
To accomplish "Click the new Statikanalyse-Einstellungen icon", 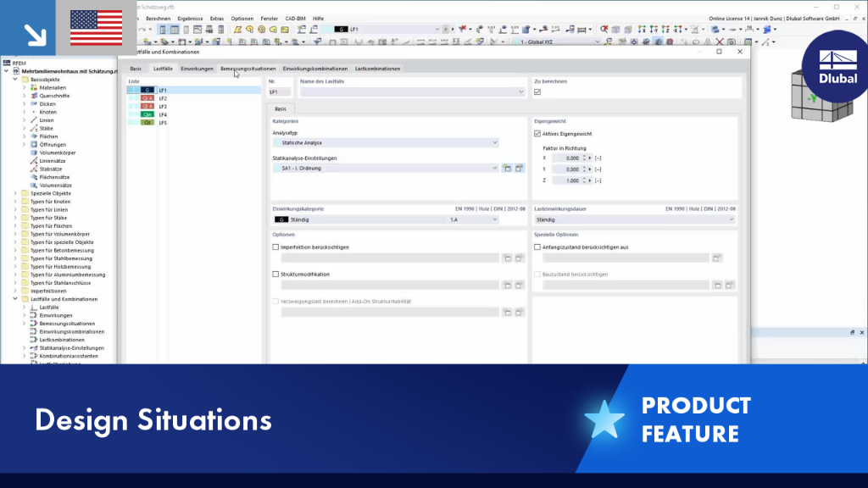I will [507, 169].
